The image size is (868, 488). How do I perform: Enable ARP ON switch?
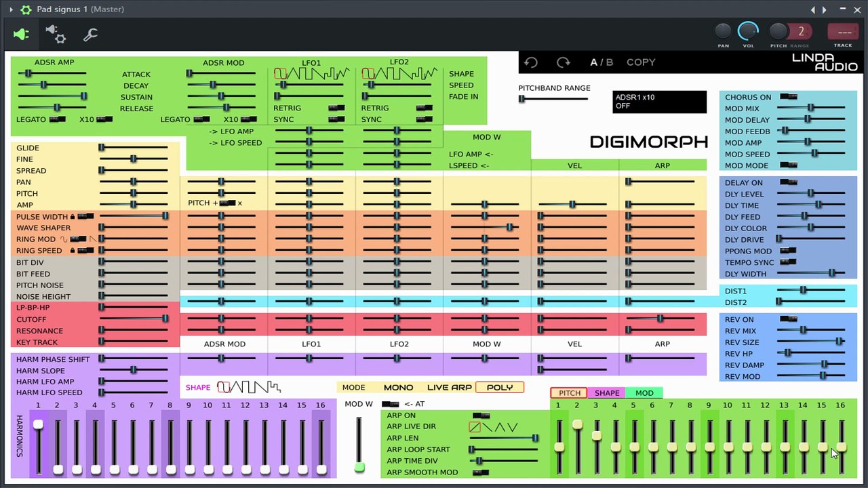[x=481, y=415]
